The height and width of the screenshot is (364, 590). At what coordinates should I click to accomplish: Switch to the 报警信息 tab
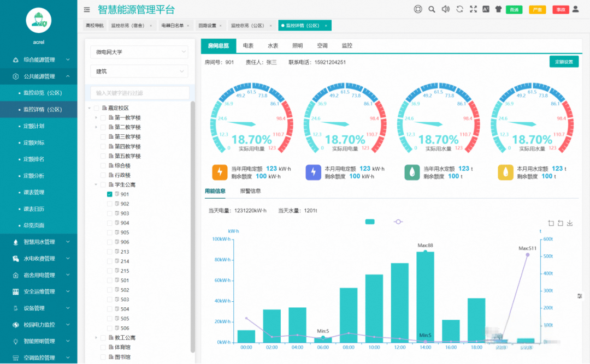pyautogui.click(x=250, y=191)
